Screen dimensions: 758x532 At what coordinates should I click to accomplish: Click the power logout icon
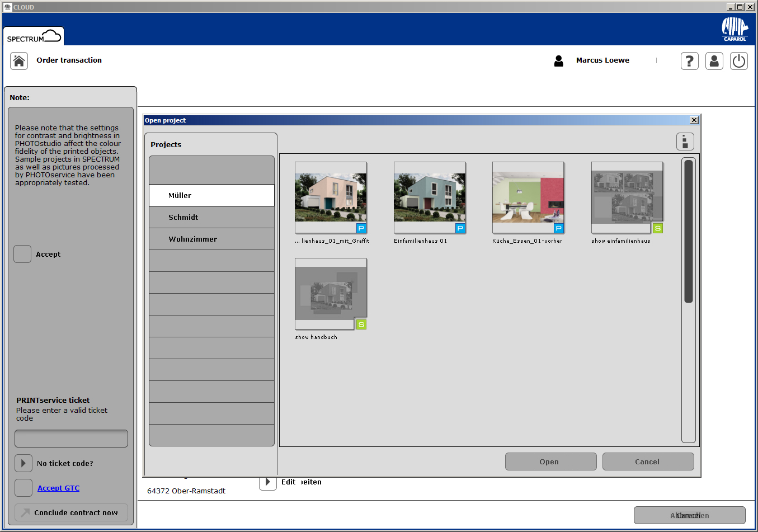[739, 61]
